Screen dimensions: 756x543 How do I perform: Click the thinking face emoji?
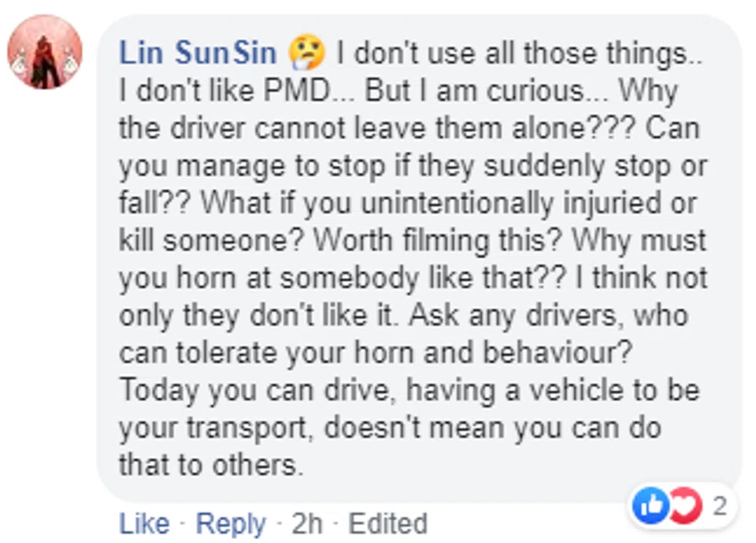click(307, 54)
